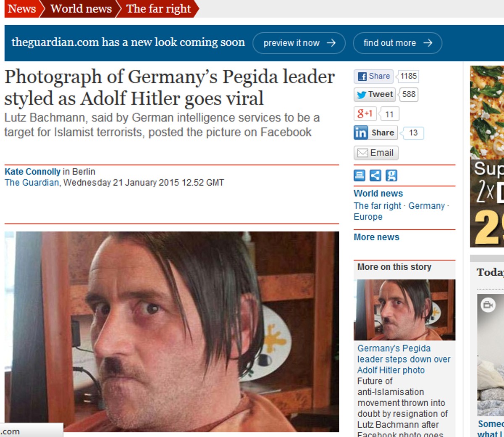Click the video camera icon on thumbnail
Viewport: 504px width, 437px height.
coord(488,305)
